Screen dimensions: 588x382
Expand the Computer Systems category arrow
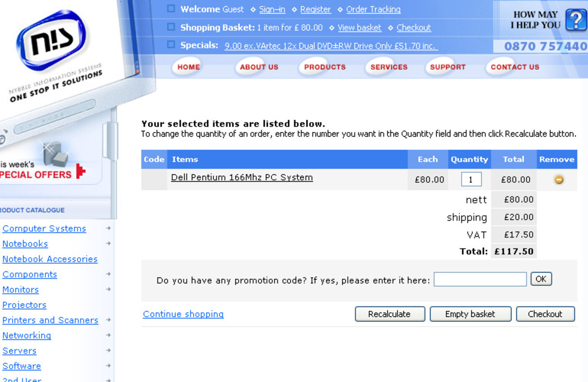coord(108,228)
